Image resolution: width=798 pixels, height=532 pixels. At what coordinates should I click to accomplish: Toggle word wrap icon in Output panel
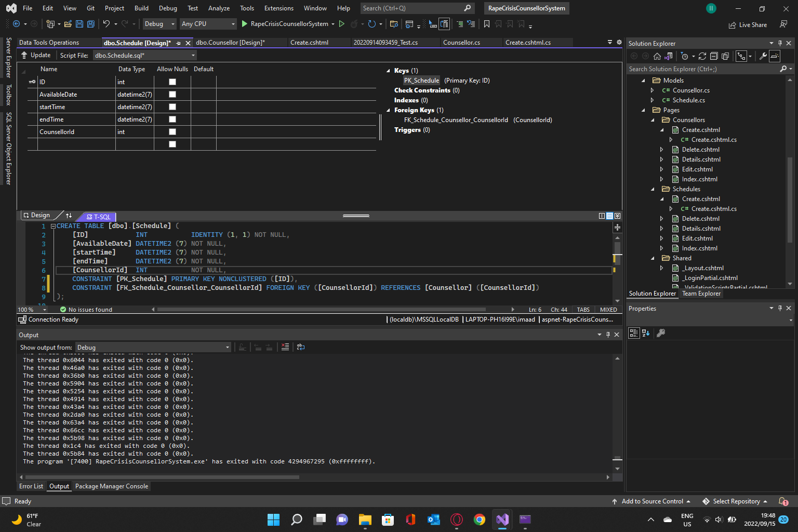pos(300,347)
